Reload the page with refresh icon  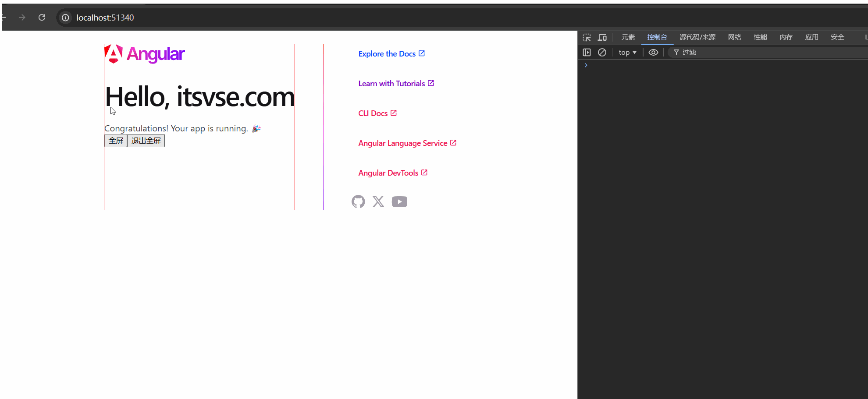click(42, 18)
